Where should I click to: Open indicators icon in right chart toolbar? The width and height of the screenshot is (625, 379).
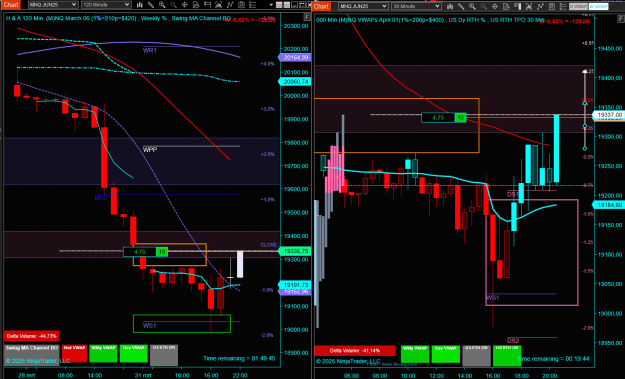529,6
